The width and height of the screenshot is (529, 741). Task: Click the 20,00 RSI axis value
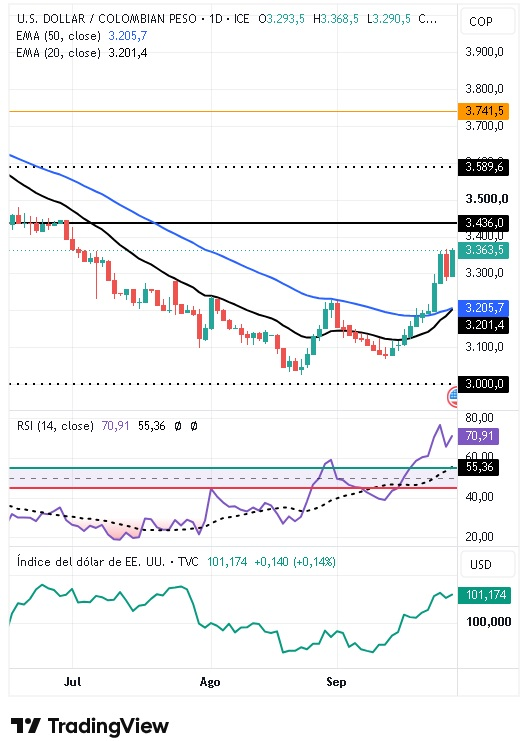[x=479, y=537]
